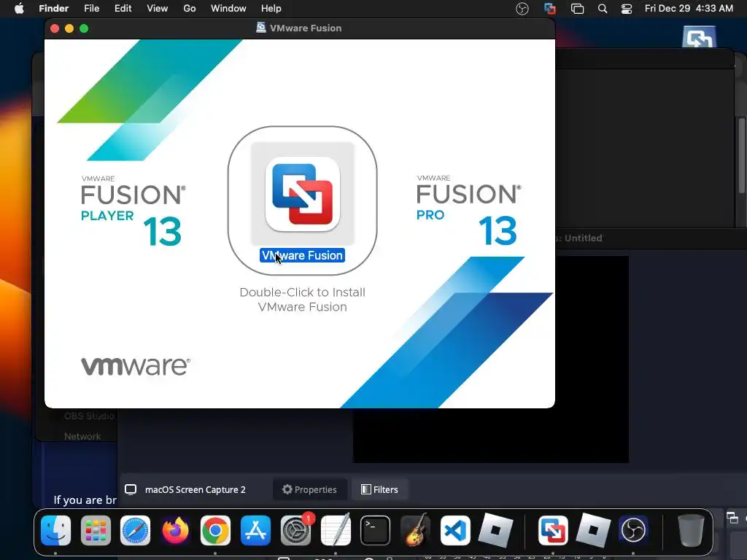Image resolution: width=747 pixels, height=560 pixels.
Task: Open App Store from the Dock
Action: (255, 530)
